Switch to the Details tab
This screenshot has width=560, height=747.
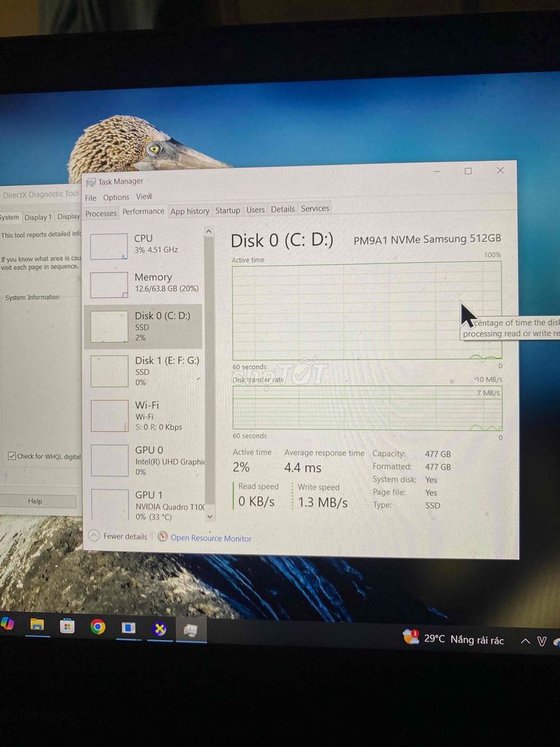point(283,209)
